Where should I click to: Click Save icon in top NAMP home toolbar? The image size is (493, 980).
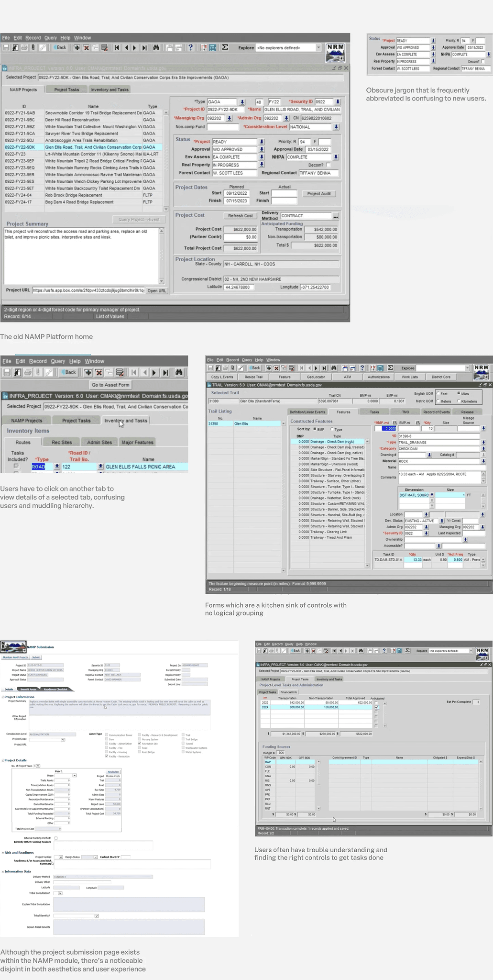pyautogui.click(x=6, y=47)
